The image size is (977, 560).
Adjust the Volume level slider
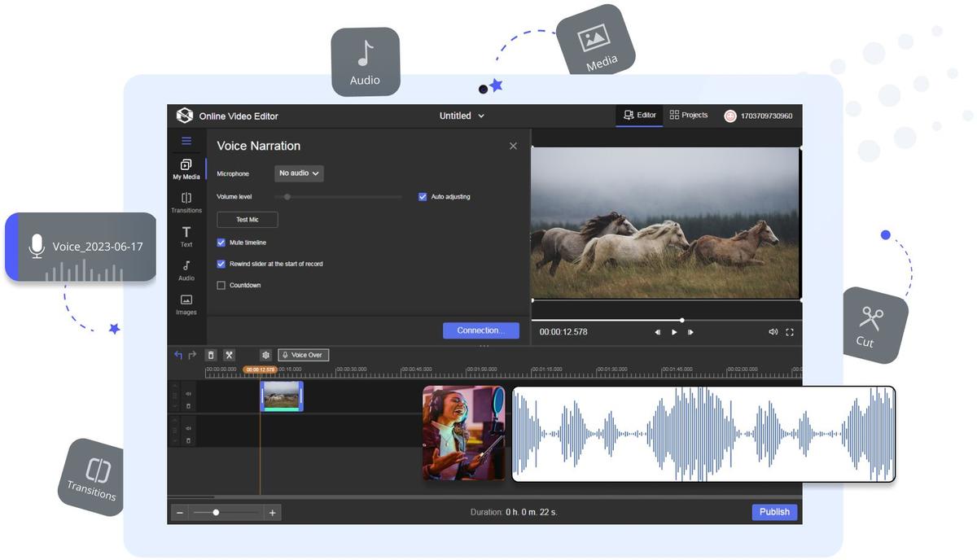pos(287,195)
